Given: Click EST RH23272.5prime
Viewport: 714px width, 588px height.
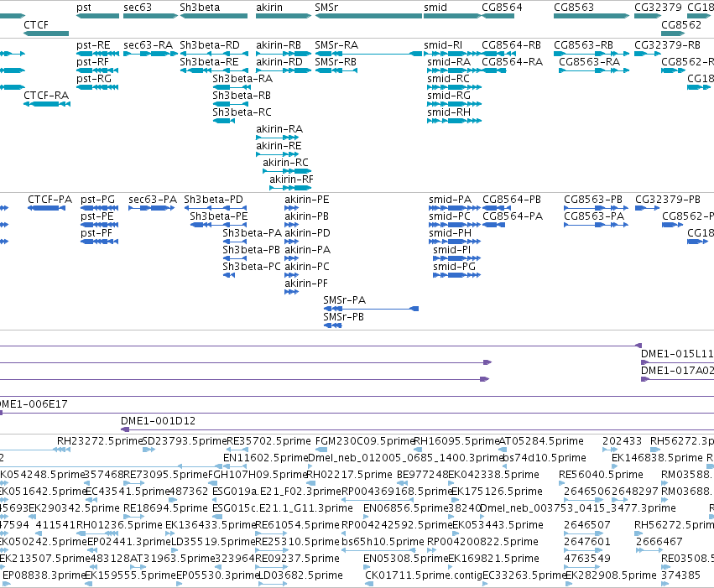Looking at the screenshot, I should coord(100,441).
